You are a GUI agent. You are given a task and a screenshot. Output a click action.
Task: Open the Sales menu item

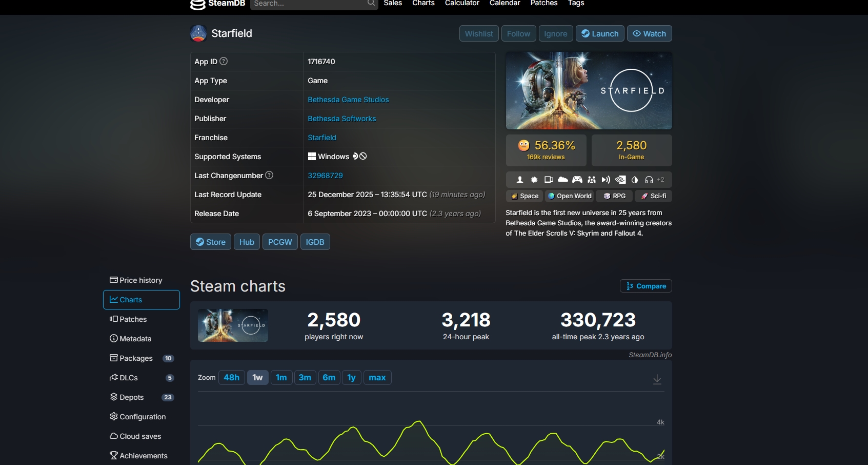[393, 3]
